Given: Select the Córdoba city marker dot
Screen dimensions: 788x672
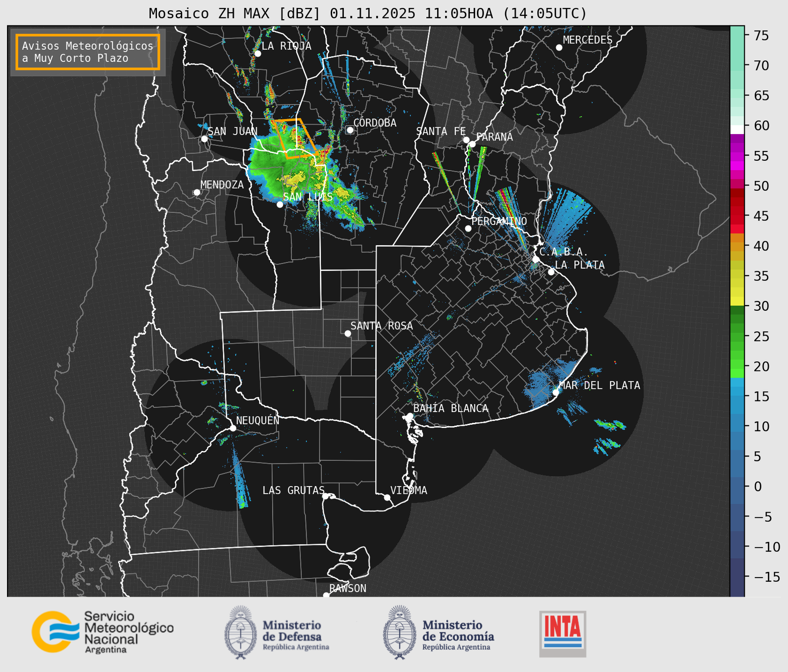Looking at the screenshot, I should (350, 130).
